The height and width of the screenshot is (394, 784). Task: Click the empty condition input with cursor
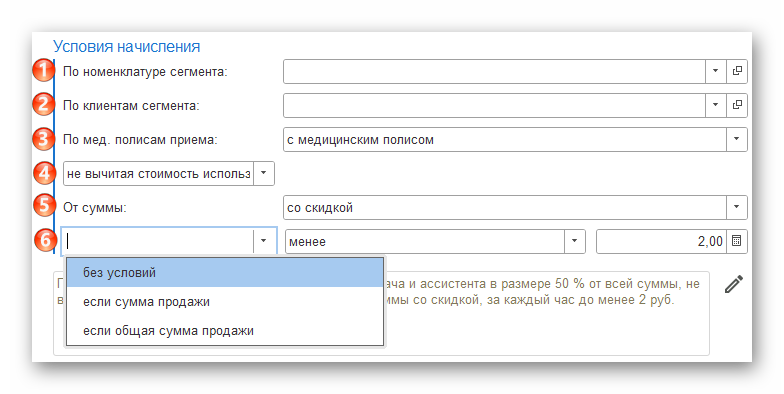tap(158, 242)
